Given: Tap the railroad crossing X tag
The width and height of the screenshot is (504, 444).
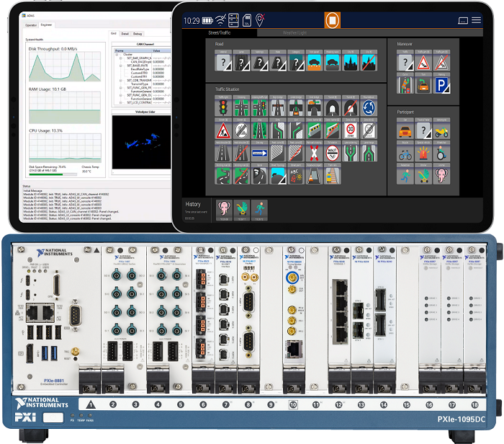Looking at the screenshot, I should pos(314,153).
